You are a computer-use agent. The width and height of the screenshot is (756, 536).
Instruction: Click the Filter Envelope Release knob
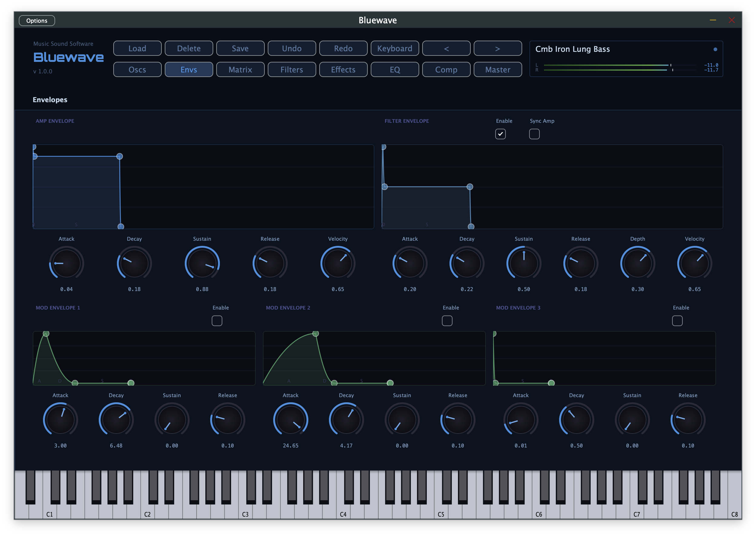click(x=581, y=263)
